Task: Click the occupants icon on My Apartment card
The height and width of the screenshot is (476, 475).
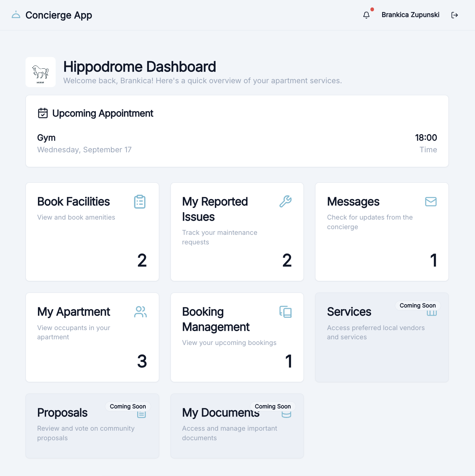Action: pyautogui.click(x=140, y=312)
